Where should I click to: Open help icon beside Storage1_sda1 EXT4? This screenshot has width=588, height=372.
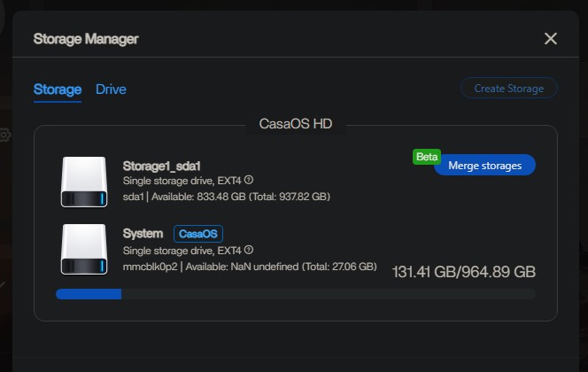click(249, 180)
